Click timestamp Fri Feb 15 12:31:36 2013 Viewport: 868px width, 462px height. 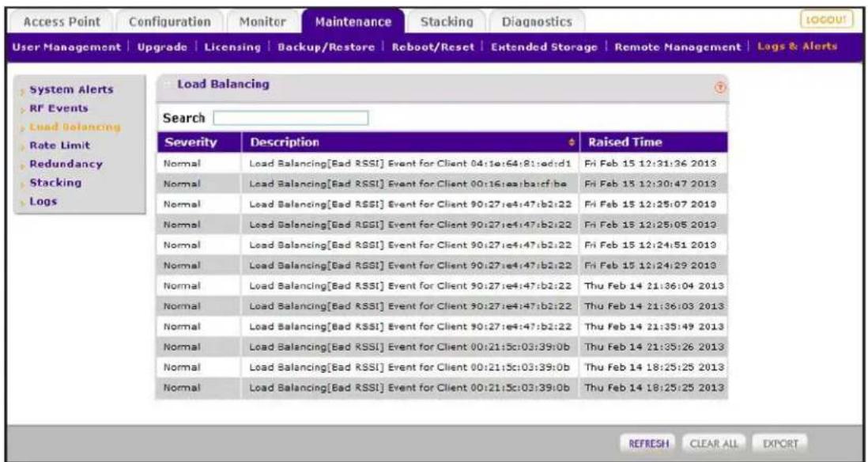(651, 164)
